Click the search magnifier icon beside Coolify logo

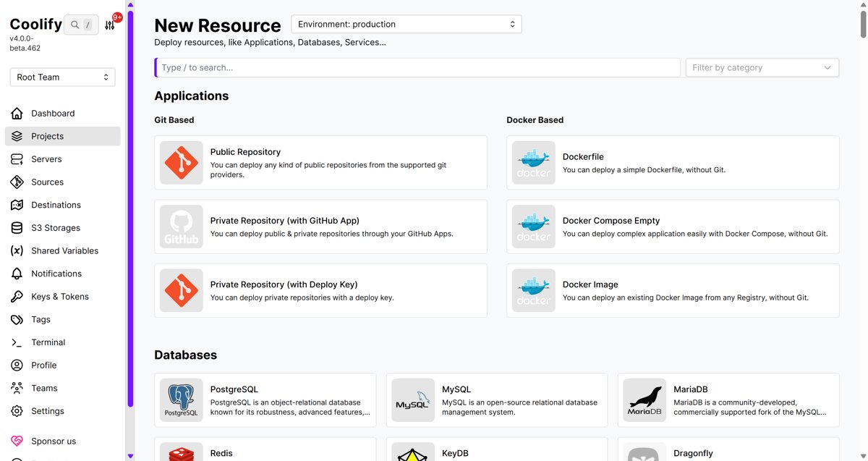click(x=75, y=25)
